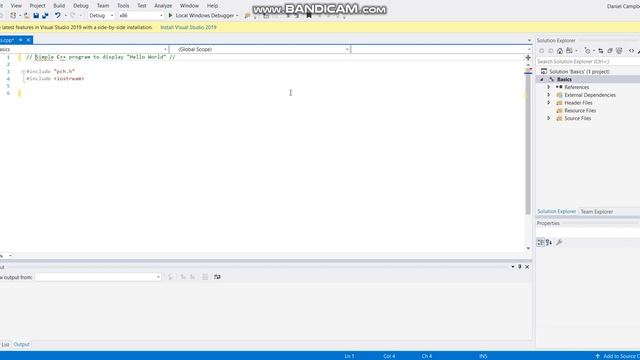Click the Alphabetical sort icon in Properties
This screenshot has height=360, width=640.
[x=549, y=242]
